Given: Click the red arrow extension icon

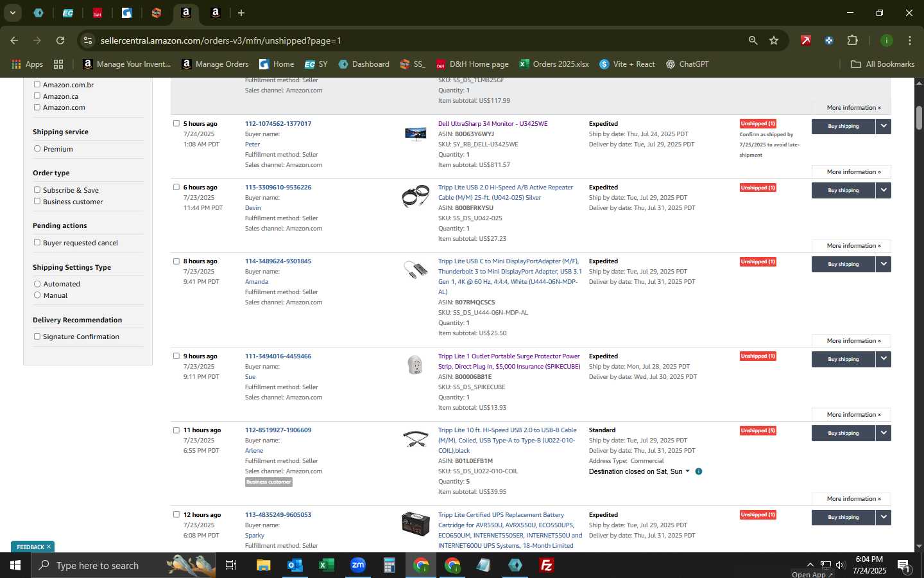Looking at the screenshot, I should point(805,40).
